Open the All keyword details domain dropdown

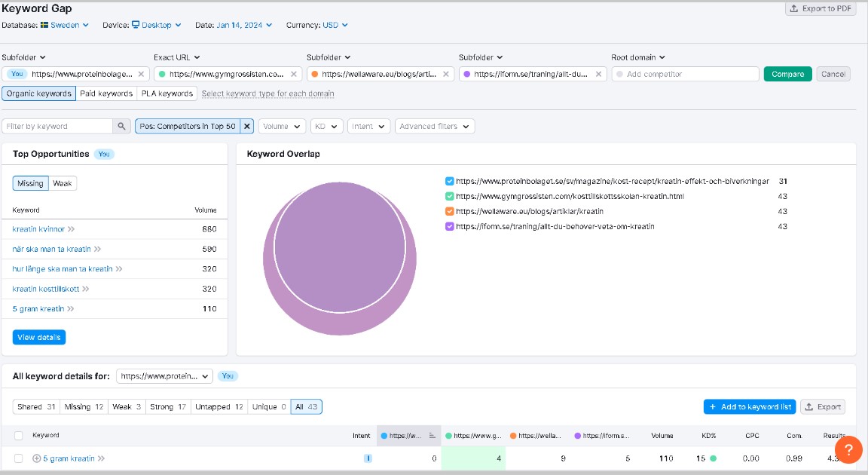pos(164,376)
